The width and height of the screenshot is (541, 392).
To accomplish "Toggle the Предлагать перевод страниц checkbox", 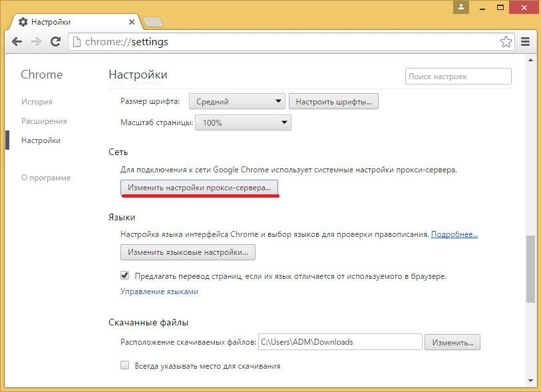I will click(x=125, y=276).
